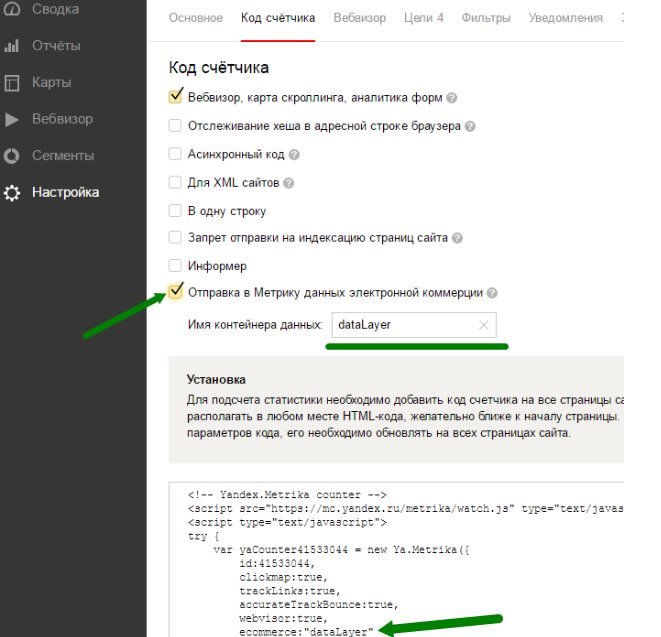Open the Цели 4 tab
The height and width of the screenshot is (637, 661).
424,18
